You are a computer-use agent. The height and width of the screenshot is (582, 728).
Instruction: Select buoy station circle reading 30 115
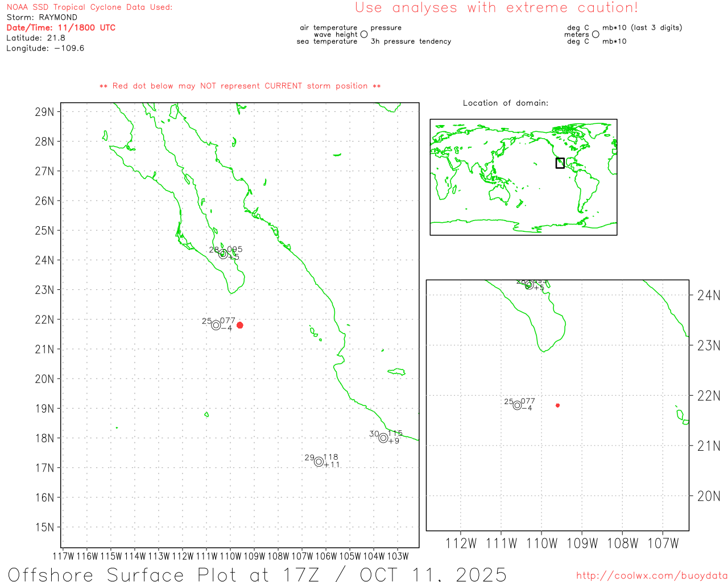(383, 438)
